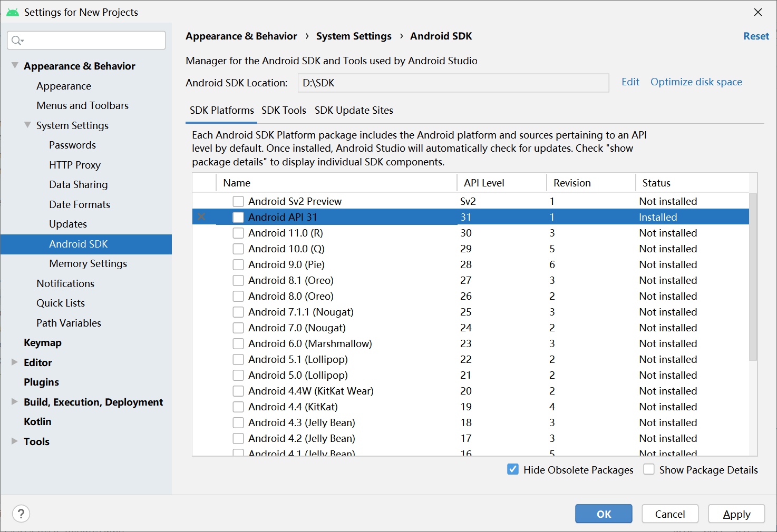777x532 pixels.
Task: Open Path Variables settings
Action: coord(69,323)
